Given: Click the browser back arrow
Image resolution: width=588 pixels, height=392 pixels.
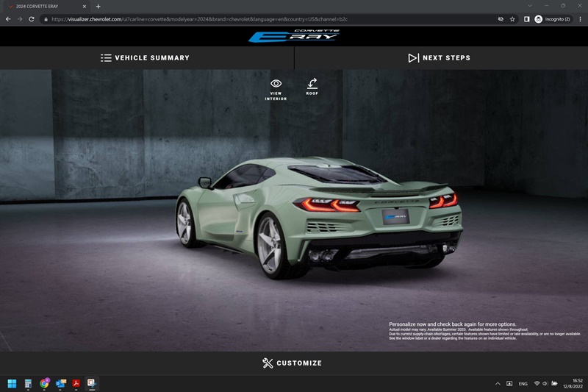Looking at the screenshot, I should coord(8,18).
